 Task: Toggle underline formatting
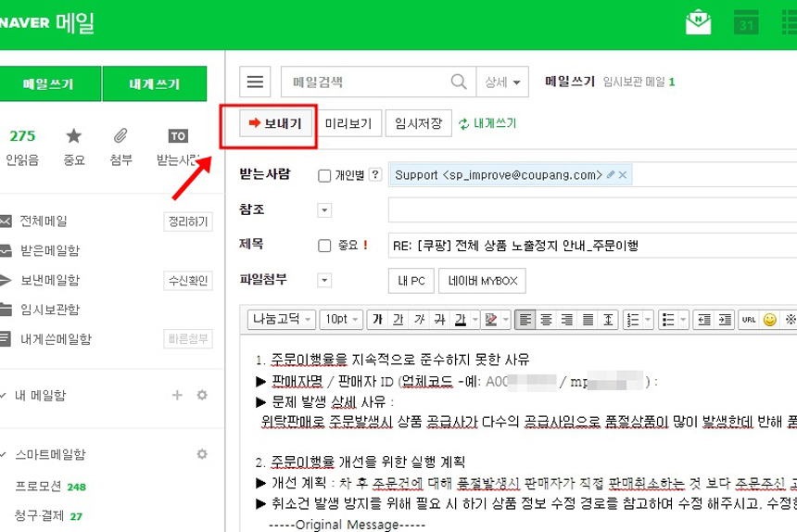398,320
